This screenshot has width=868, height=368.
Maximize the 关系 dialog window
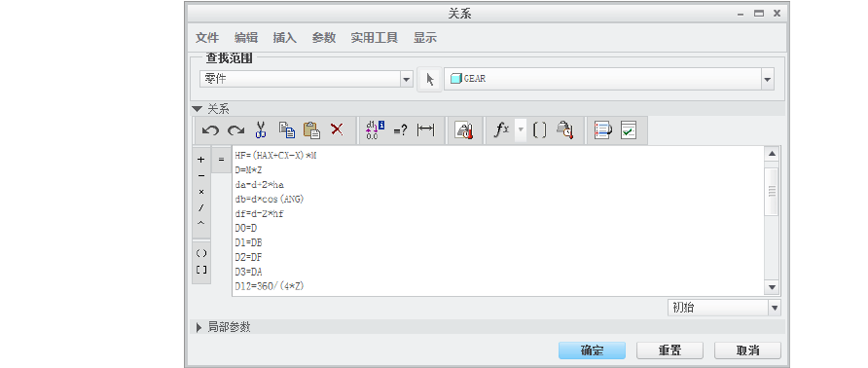coord(759,14)
